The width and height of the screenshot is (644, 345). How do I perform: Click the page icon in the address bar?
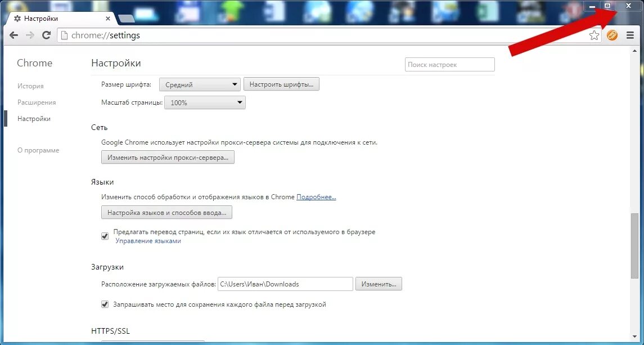coord(64,35)
